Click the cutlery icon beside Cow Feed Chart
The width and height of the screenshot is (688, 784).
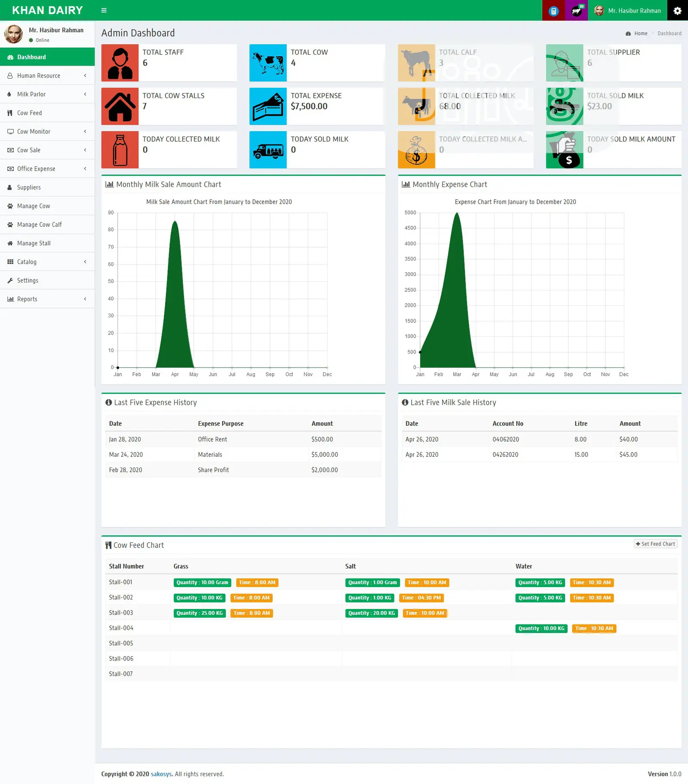coord(108,545)
